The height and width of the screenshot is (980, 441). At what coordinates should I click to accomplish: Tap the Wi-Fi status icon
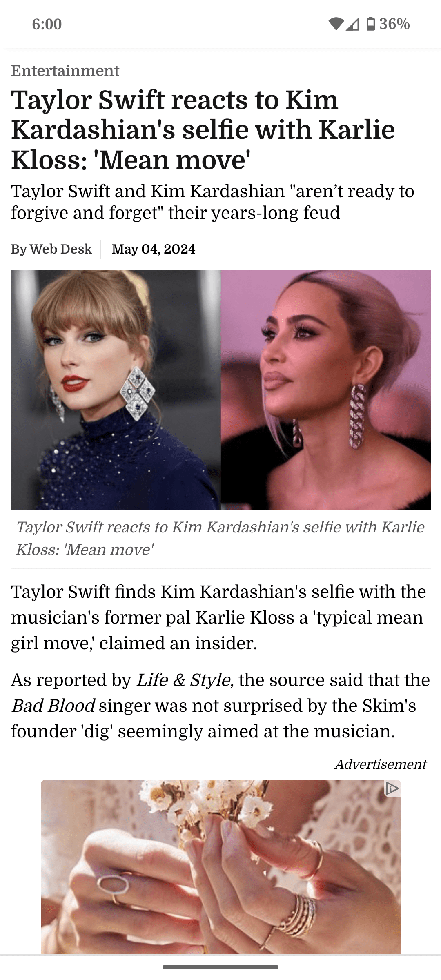click(x=336, y=24)
